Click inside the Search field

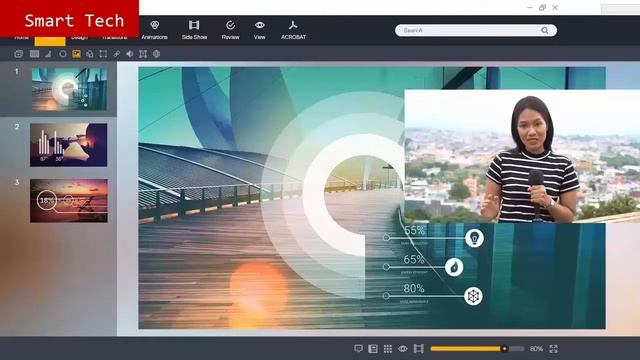coord(476,30)
